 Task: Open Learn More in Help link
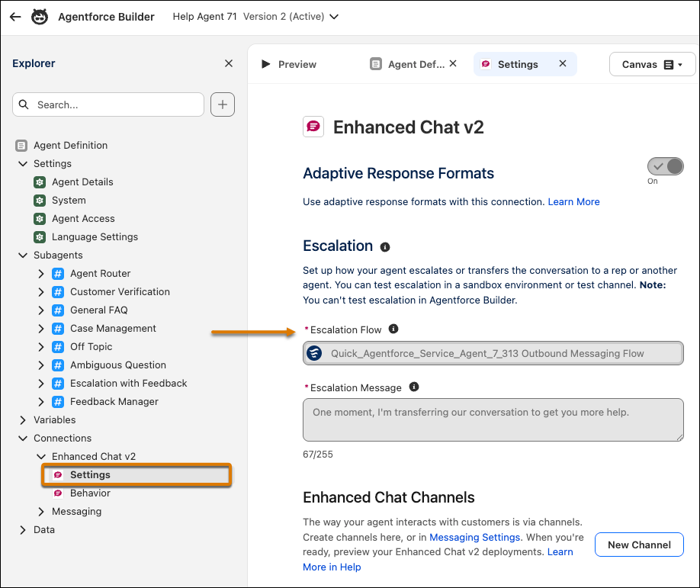point(332,567)
